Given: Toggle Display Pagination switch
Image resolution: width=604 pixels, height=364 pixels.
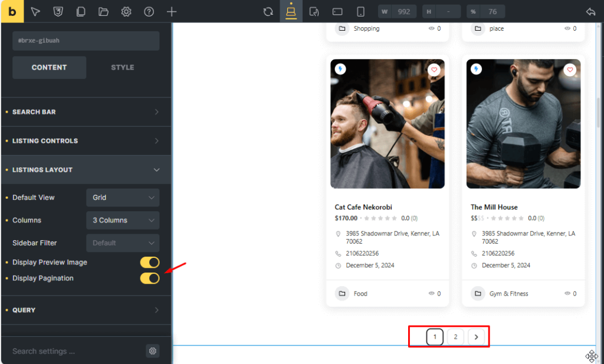Looking at the screenshot, I should pyautogui.click(x=149, y=278).
